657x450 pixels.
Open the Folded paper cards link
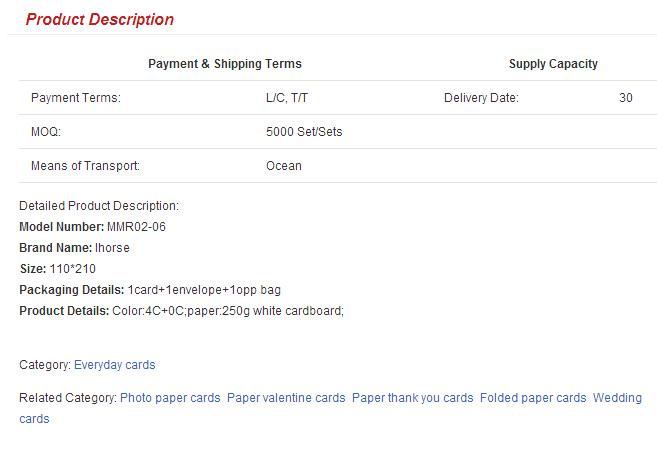(533, 398)
